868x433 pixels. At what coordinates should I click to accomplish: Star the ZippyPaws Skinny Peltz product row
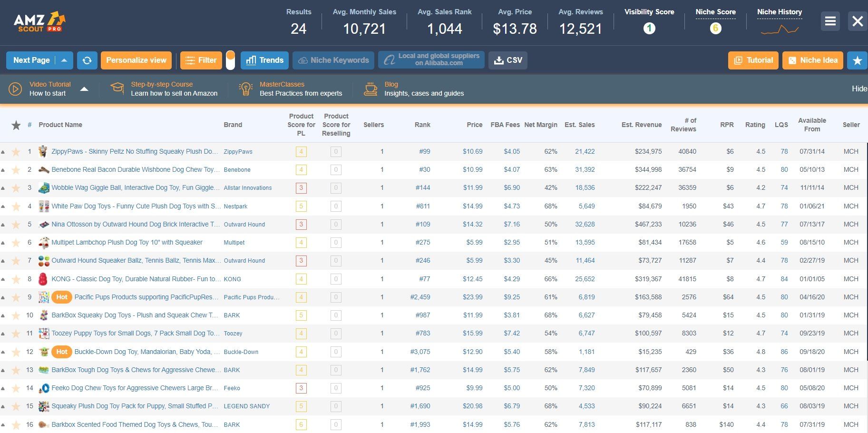[16, 152]
